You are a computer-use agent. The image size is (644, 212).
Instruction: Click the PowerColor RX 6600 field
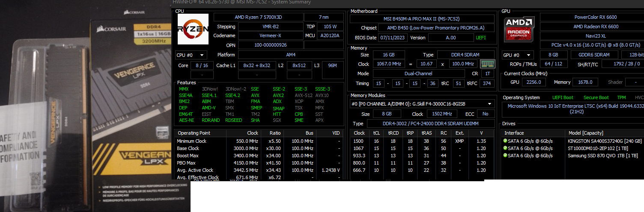click(592, 17)
